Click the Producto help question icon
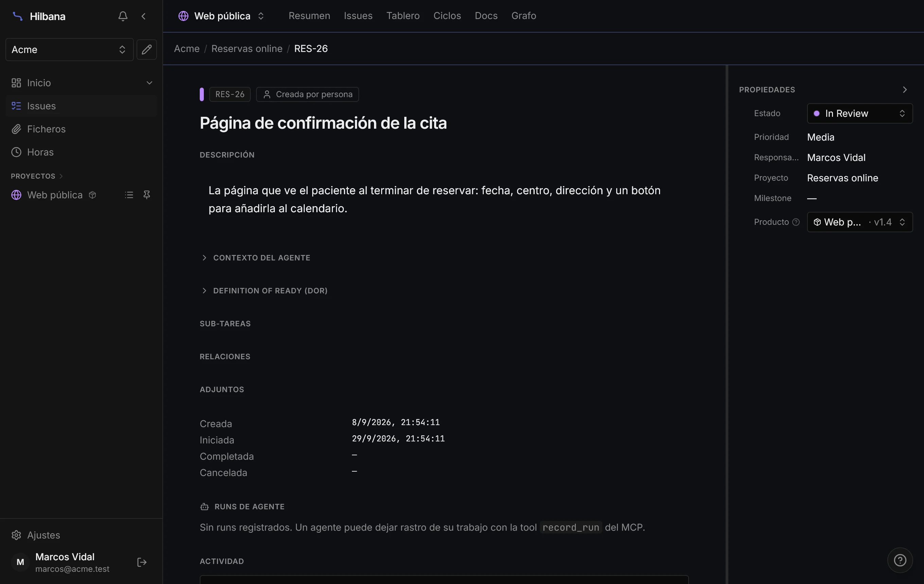This screenshot has width=924, height=584. pos(796,222)
